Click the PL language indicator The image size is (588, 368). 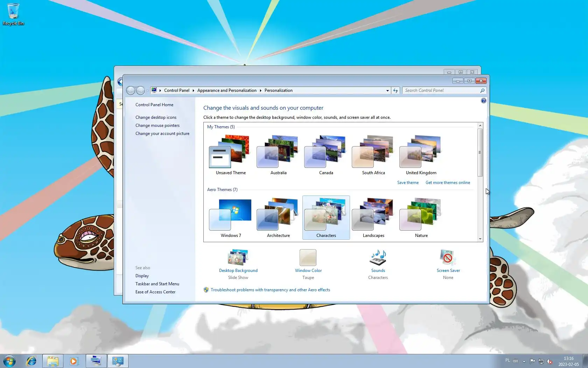507,360
